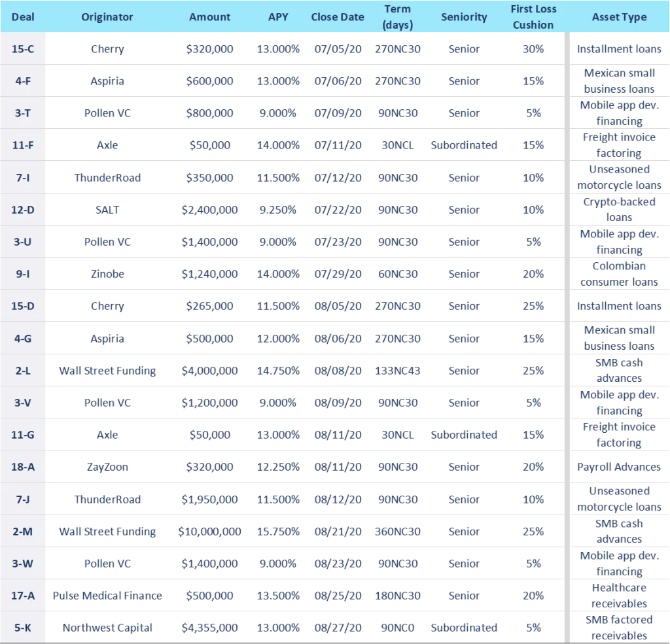Select deal cell 5-K
670x644 pixels.
(x=23, y=628)
